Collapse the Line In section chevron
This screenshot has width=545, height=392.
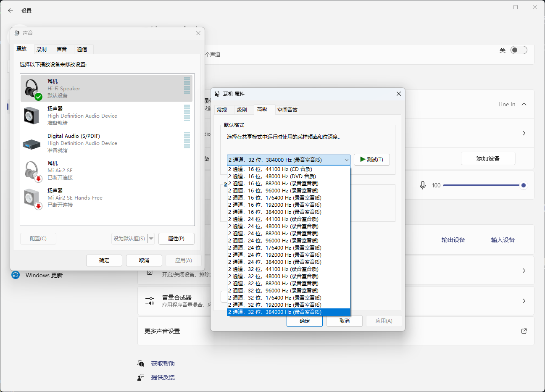point(524,104)
